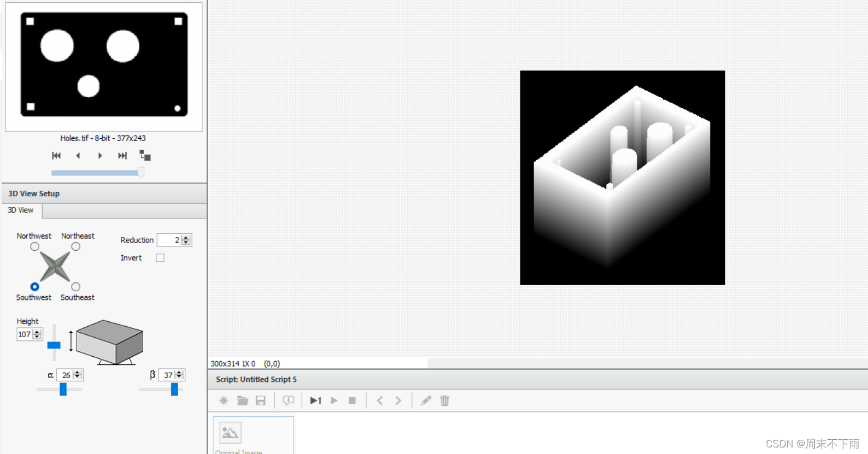The image size is (868, 454).
Task: Select the Northeast viewpoint radio button
Action: (76, 247)
